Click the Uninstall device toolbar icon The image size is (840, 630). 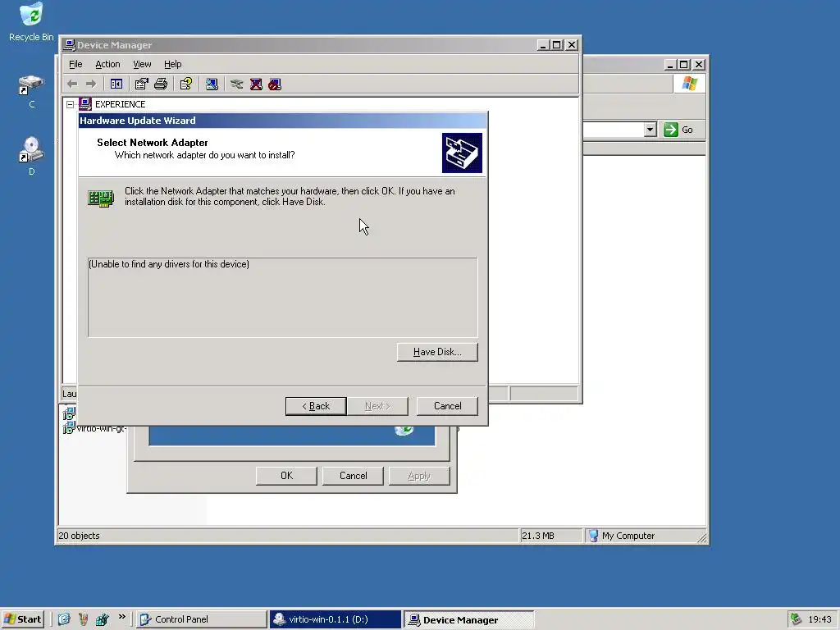click(256, 84)
